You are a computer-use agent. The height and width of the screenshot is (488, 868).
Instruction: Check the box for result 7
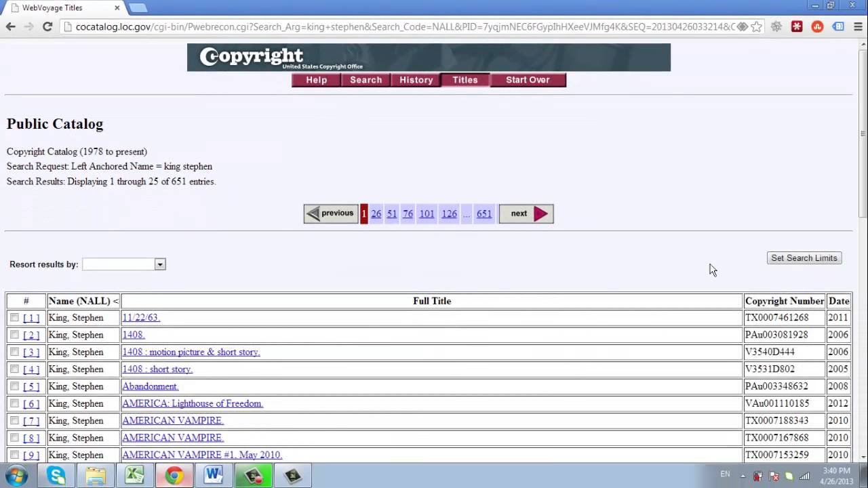point(14,420)
